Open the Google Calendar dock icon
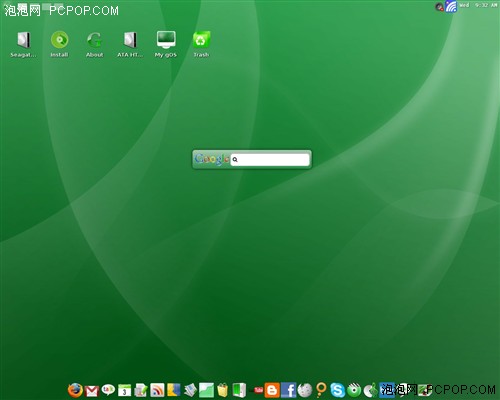This screenshot has height=400, width=500. coord(124,390)
